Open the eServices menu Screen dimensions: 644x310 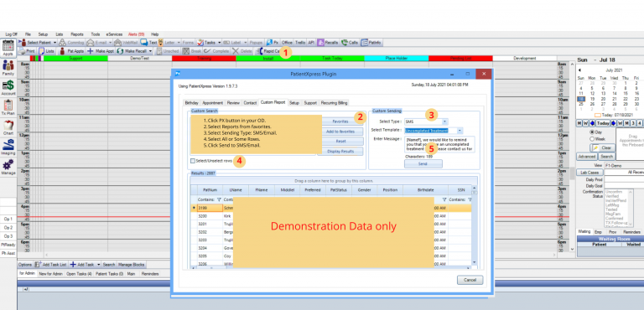click(x=114, y=34)
